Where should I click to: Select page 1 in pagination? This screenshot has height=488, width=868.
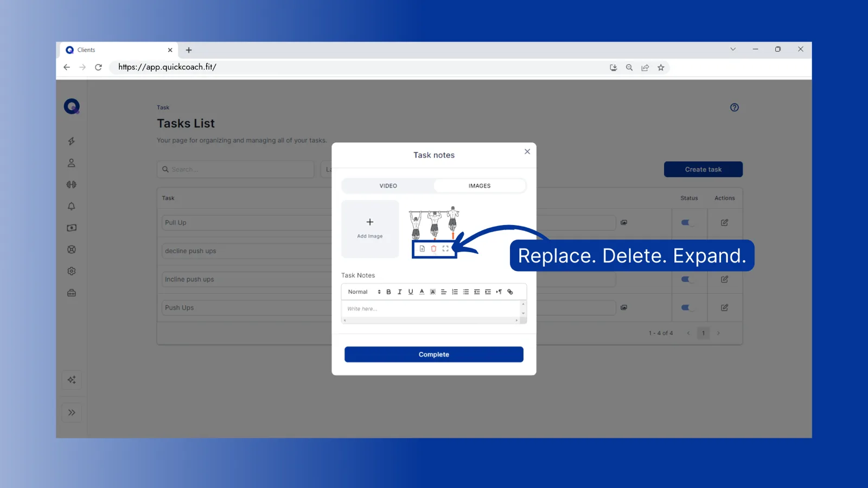tap(704, 333)
